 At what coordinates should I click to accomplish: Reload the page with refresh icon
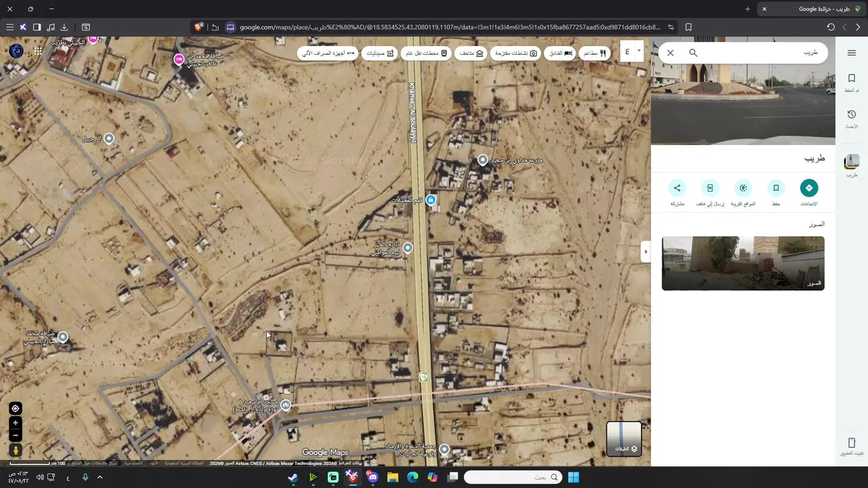point(831,27)
